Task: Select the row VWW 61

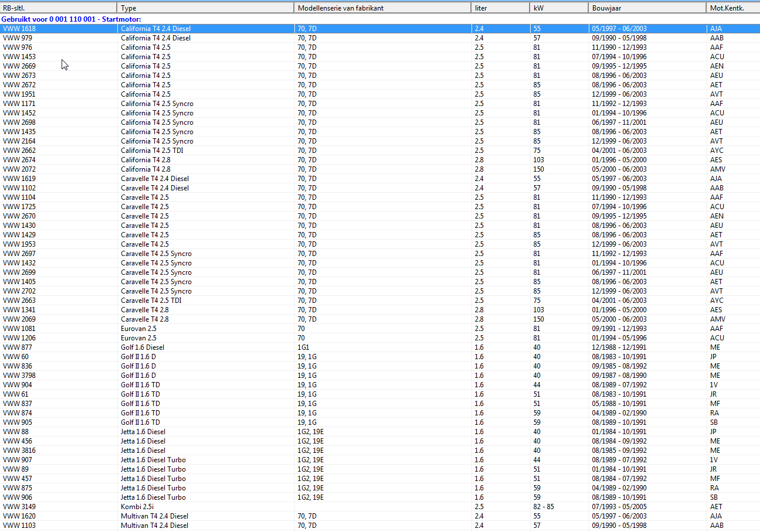Action: click(x=380, y=394)
